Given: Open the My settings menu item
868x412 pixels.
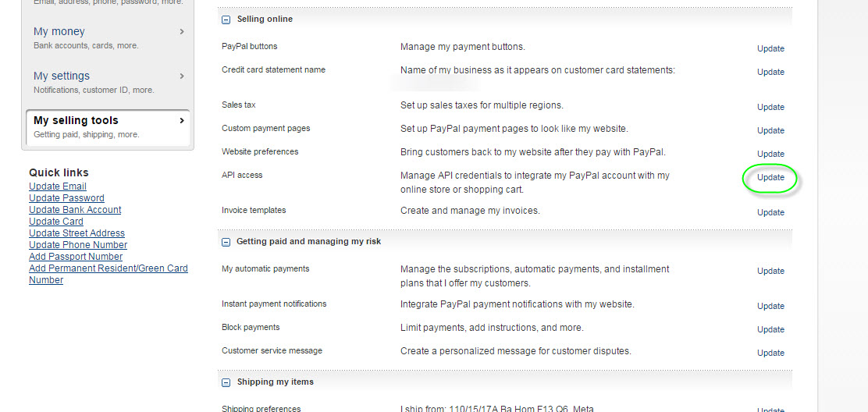Looking at the screenshot, I should [x=108, y=82].
